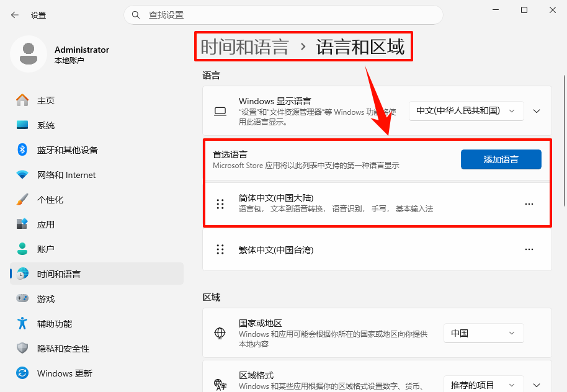Click the 辅助功能 accessibility icon

(22, 323)
